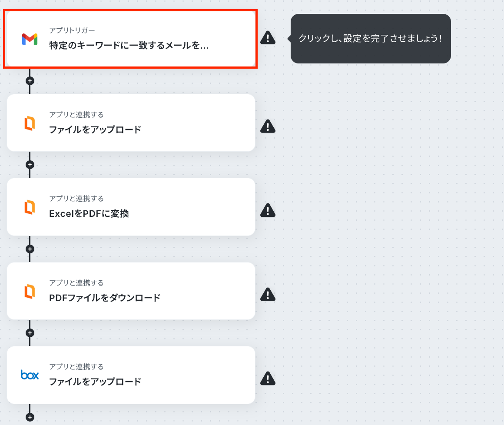Click the warning icon beside the Gmail trigger
The width and height of the screenshot is (504, 425).
(268, 38)
